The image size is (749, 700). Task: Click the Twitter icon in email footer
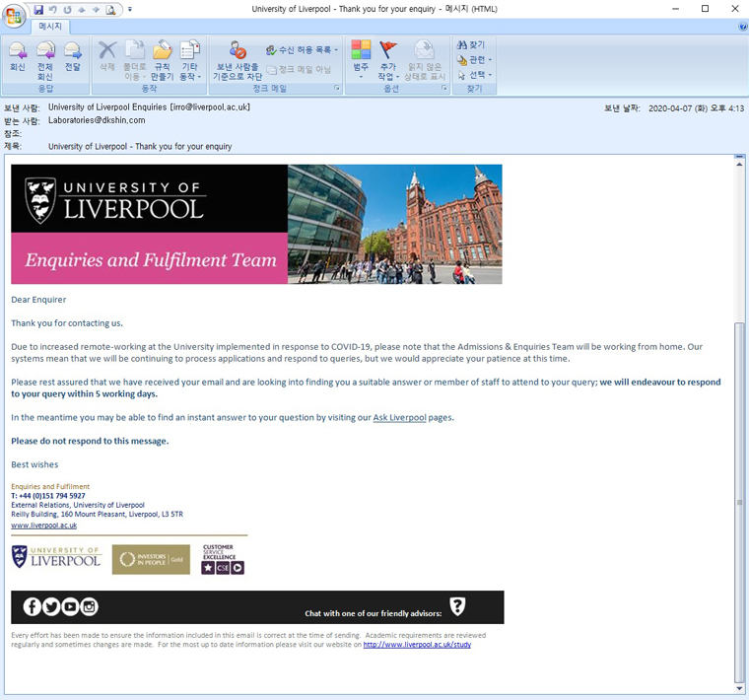tap(51, 606)
